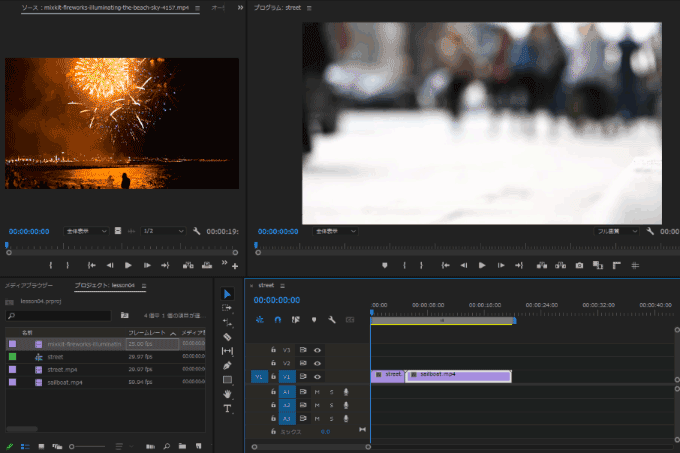680x453 pixels.
Task: Open Project panel menu beside lesson04
Action: pos(144,286)
